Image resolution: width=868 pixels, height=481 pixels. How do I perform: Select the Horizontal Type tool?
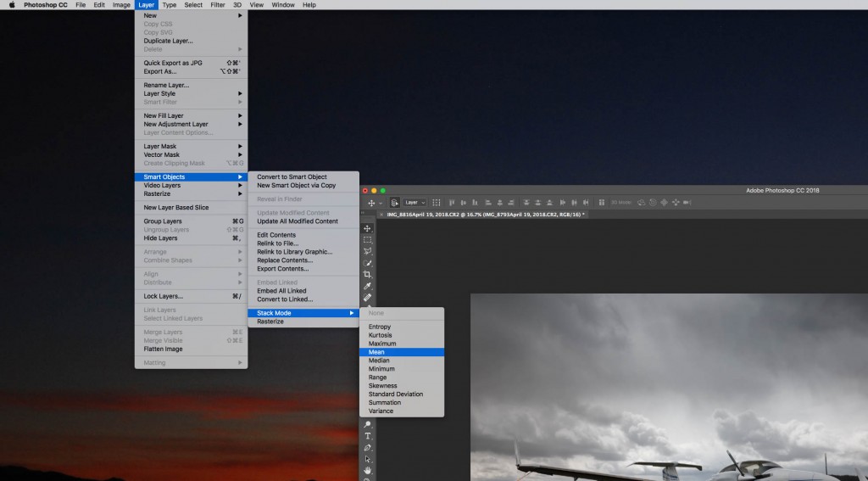pos(367,436)
